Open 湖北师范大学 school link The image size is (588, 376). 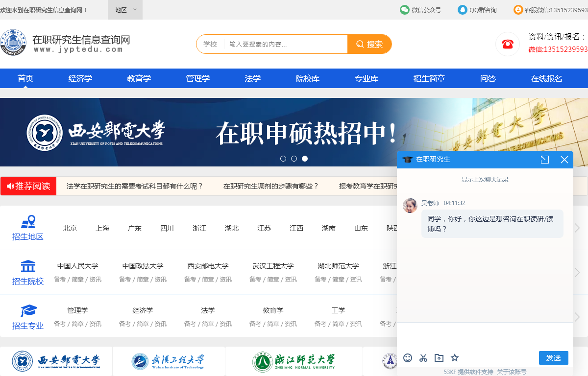click(x=339, y=266)
